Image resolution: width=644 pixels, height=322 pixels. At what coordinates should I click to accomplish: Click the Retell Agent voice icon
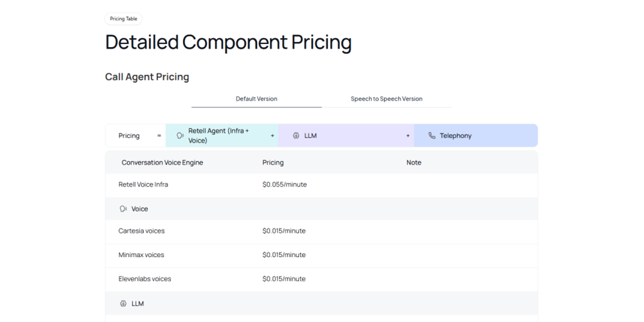[180, 136]
